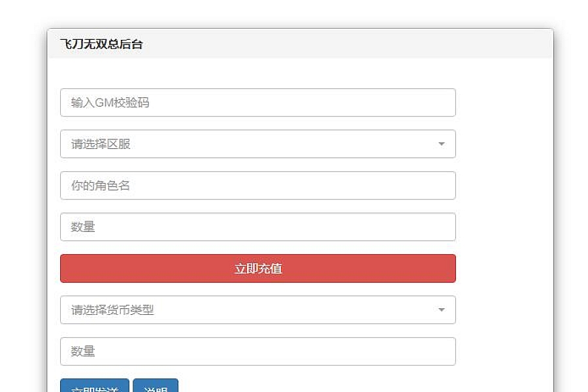Viewport: 588px width, 392px height.
Task: Choose a server in the 区服 combo box
Action: 257,144
